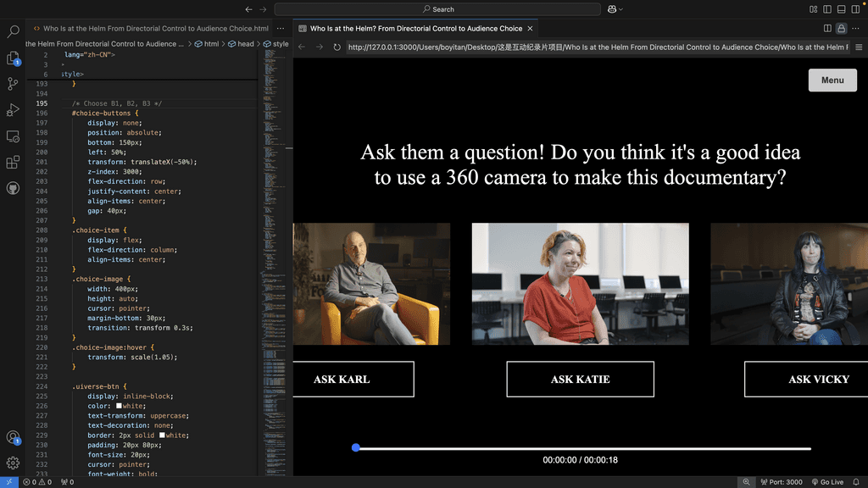Close the browser preview tab

(x=530, y=28)
